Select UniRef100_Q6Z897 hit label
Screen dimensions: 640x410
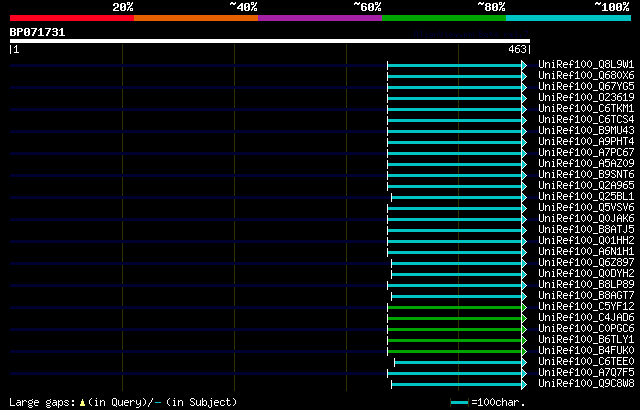(586, 263)
